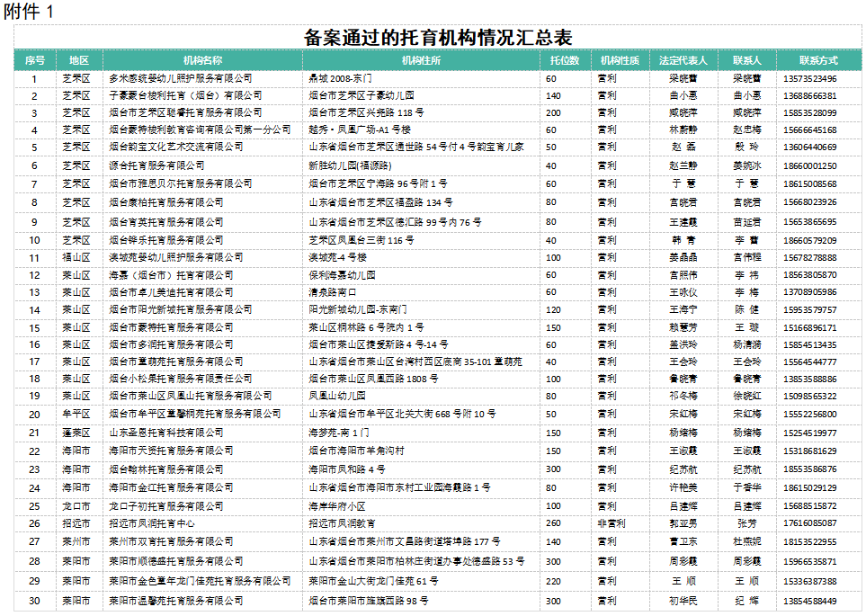Screen dimensions: 866x616
Task: Click address cell '莱阳市金山大街龙门佳苑 61 号'
Action: [x=374, y=581]
